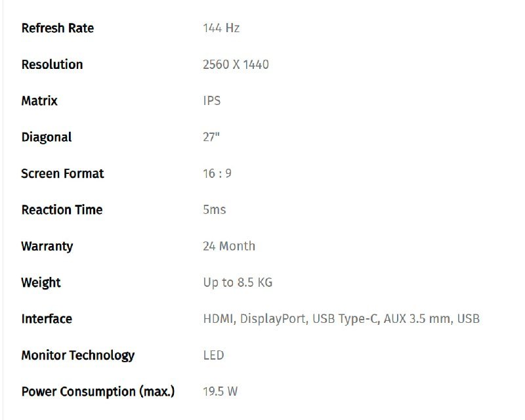Click the Reaction Time label
The image size is (525, 420).
tap(62, 210)
